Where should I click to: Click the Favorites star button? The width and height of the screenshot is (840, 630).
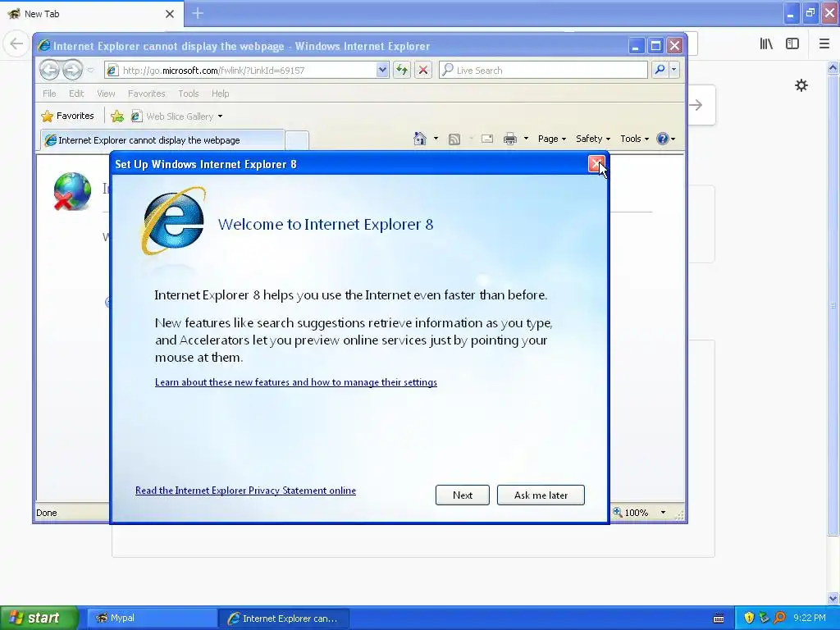pyautogui.click(x=67, y=116)
